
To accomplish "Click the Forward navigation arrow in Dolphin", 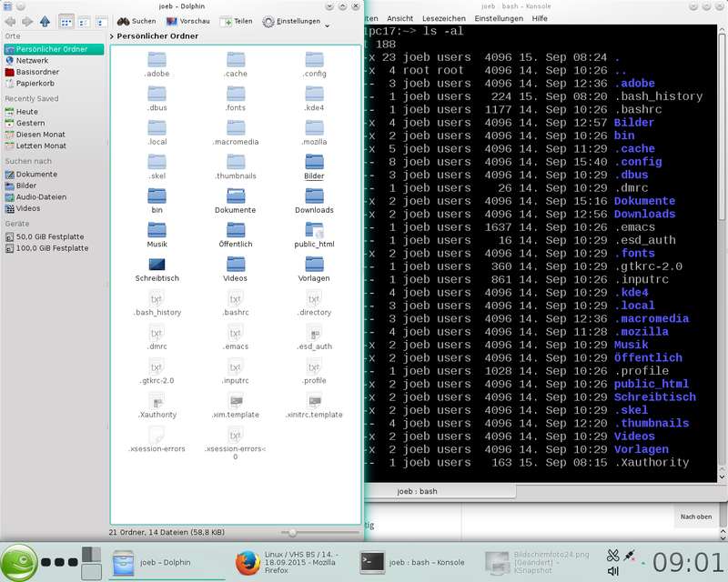I will 27,21.
